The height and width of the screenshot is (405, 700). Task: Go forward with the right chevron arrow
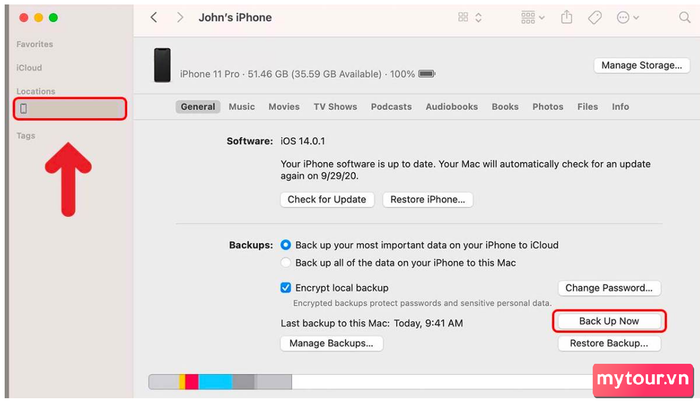click(x=180, y=17)
